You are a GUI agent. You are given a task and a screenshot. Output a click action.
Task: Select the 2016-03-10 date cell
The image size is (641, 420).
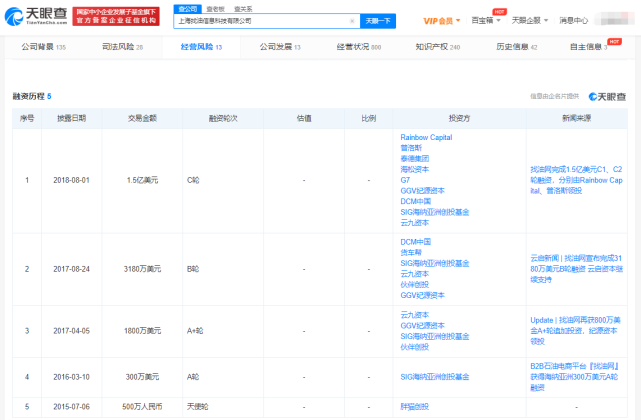[x=71, y=377]
